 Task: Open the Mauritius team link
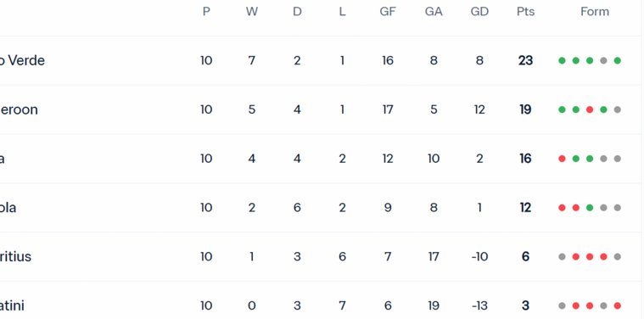click(x=15, y=256)
